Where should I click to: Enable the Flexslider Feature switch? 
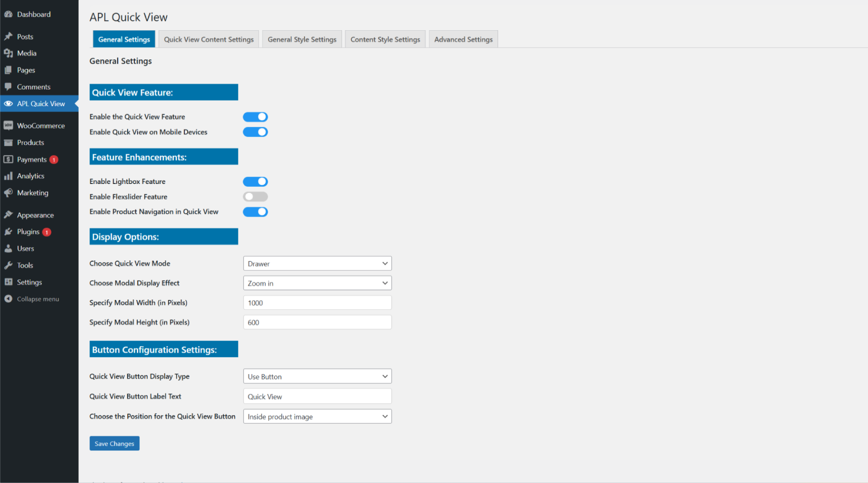pyautogui.click(x=255, y=196)
